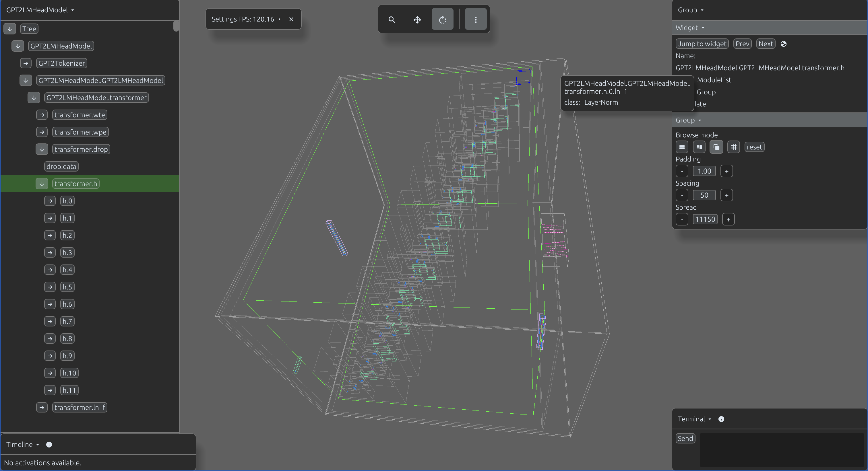This screenshot has height=471, width=868.
Task: Click the Timeline info icon
Action: pos(49,444)
